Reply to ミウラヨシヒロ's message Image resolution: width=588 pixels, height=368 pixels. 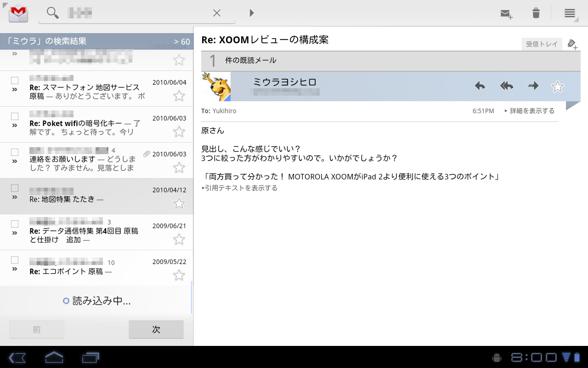[x=480, y=86]
